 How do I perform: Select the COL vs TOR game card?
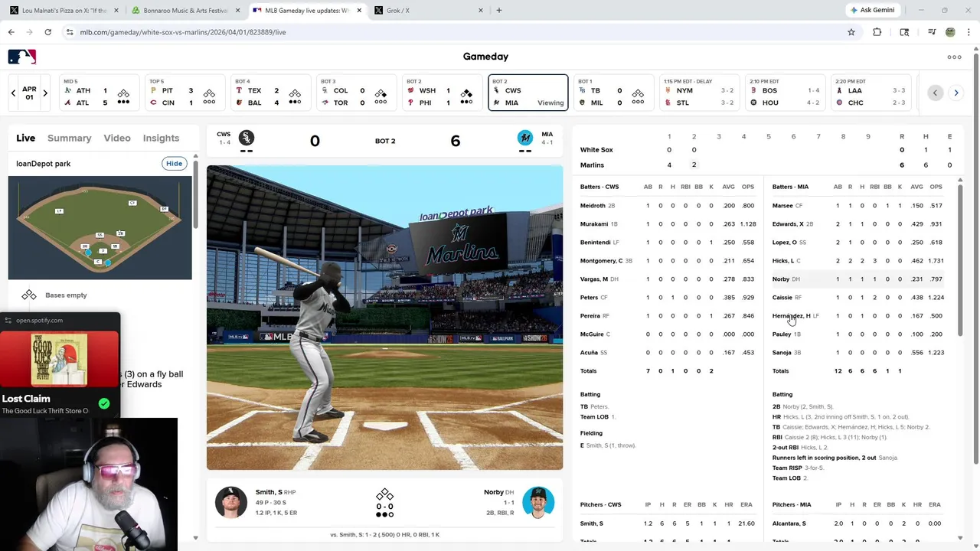[x=357, y=93]
